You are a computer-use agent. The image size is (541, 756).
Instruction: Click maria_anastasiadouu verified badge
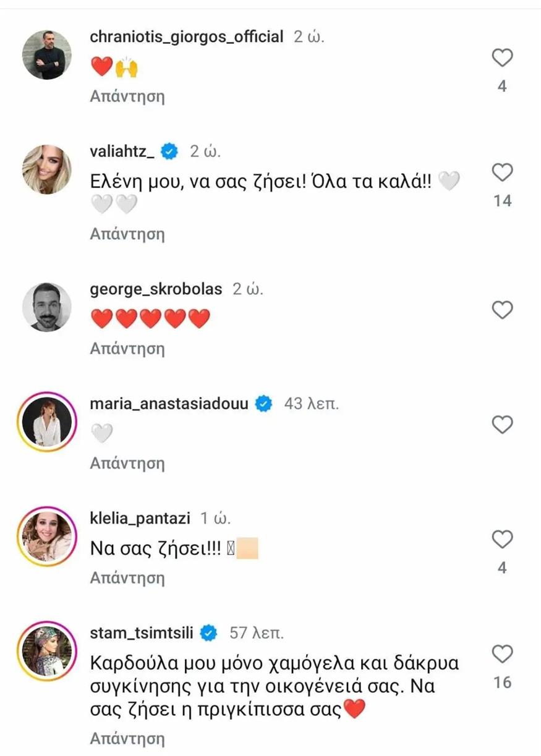coord(264,404)
